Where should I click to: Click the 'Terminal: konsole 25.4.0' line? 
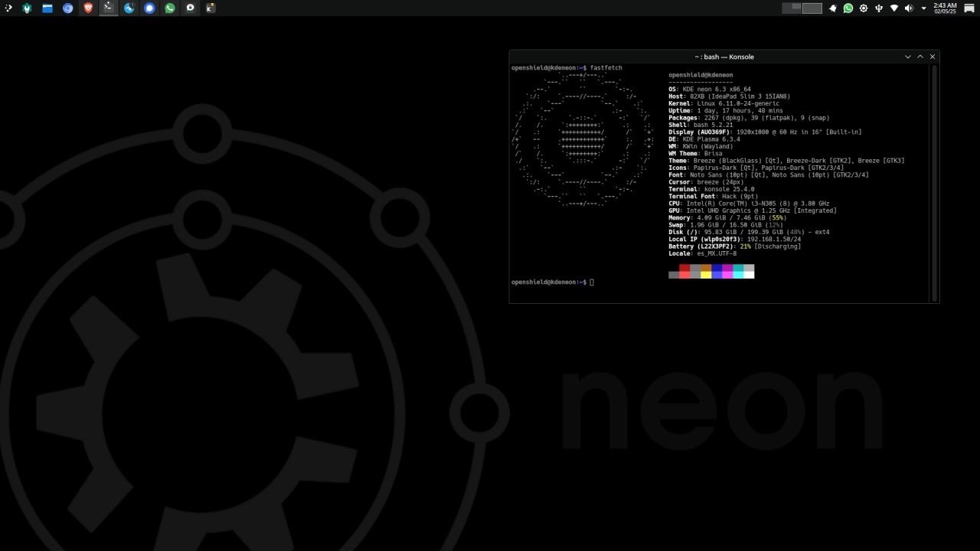pyautogui.click(x=711, y=189)
